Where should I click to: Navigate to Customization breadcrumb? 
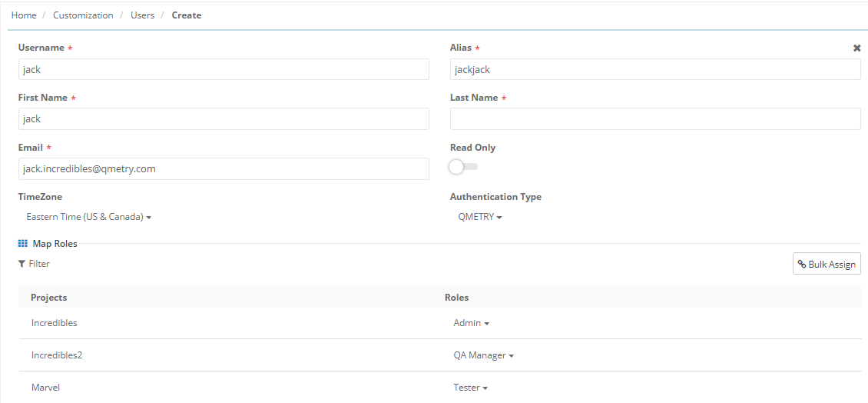83,15
